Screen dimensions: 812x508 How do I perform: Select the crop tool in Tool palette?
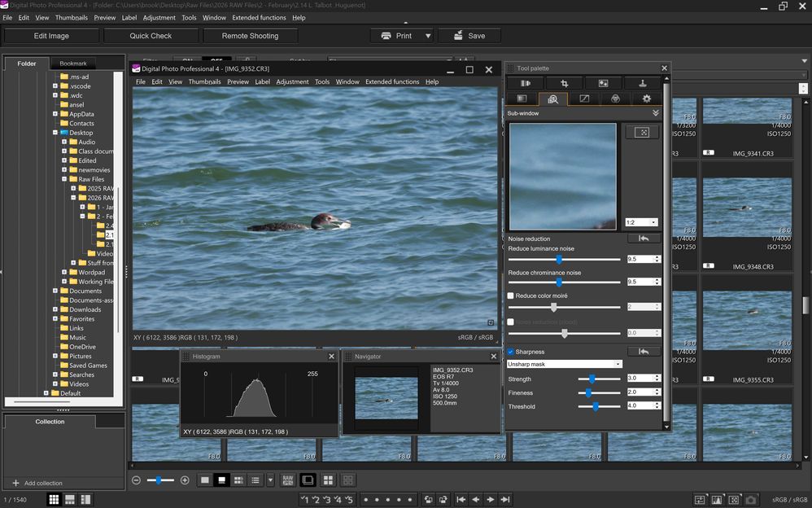pyautogui.click(x=565, y=84)
